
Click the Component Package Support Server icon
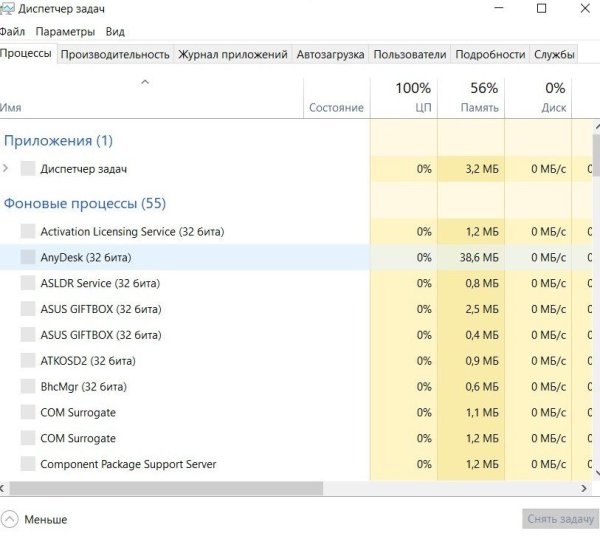[x=27, y=464]
